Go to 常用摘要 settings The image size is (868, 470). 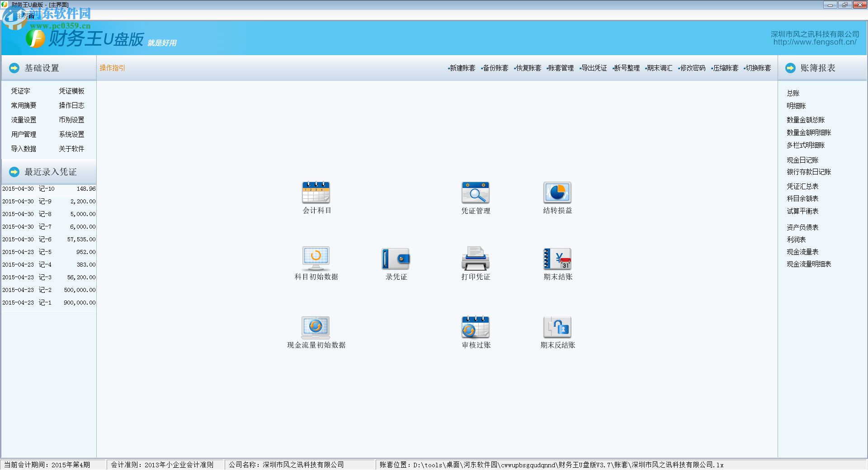24,106
